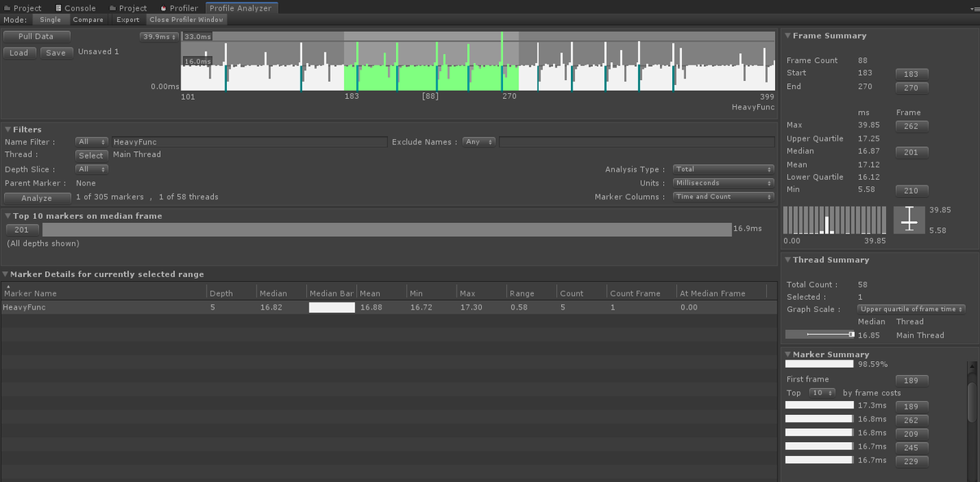The image size is (980, 482).
Task: Open the Profiler tab
Action: pyautogui.click(x=179, y=7)
